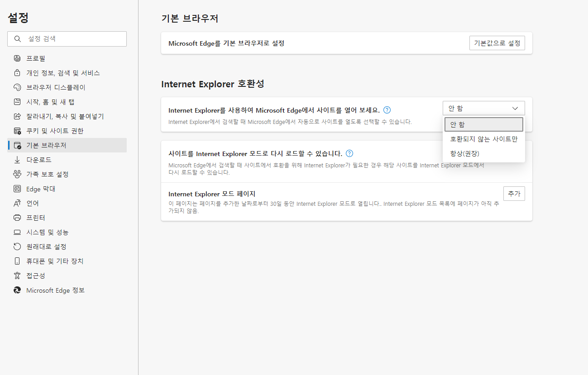Screen dimensions: 588x375
Task: Open '브라우저 디스플레이' settings
Action: pyautogui.click(x=67, y=87)
